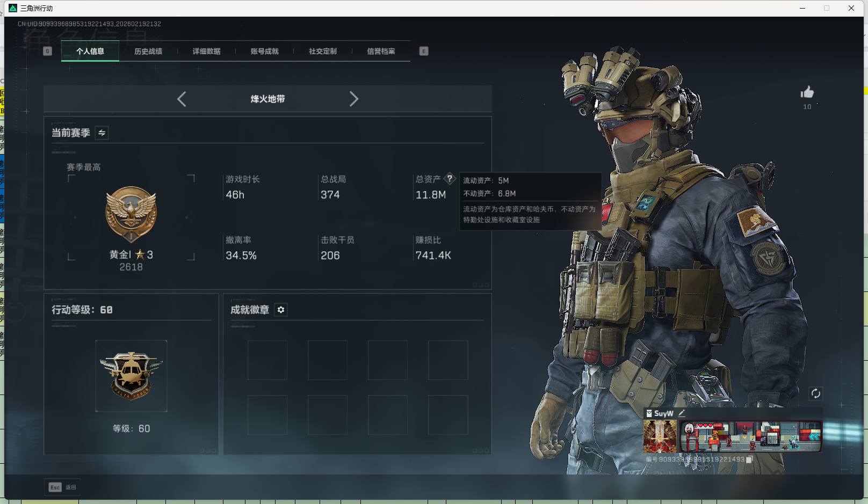Click the 当前赛季 heading
This screenshot has height=504, width=868.
tap(71, 133)
